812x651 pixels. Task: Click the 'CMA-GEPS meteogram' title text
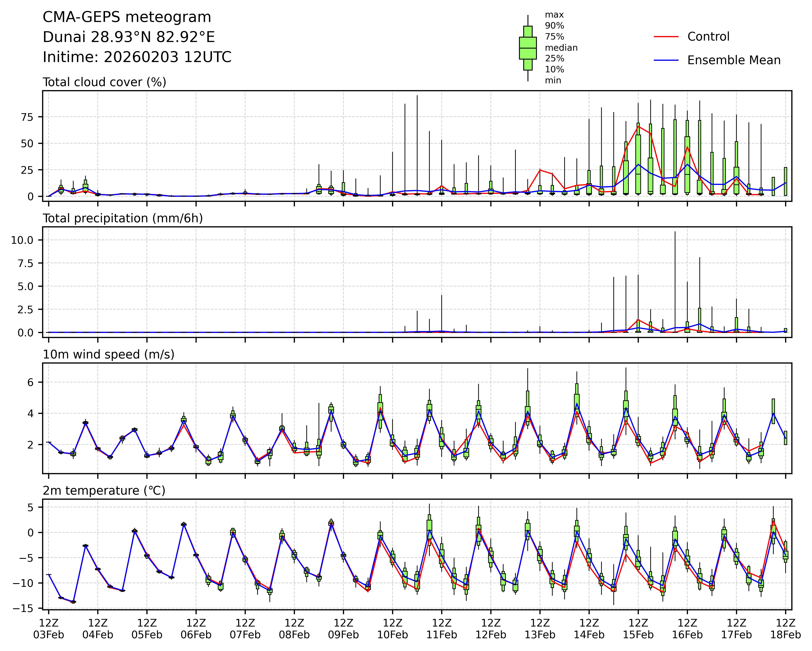click(x=127, y=17)
